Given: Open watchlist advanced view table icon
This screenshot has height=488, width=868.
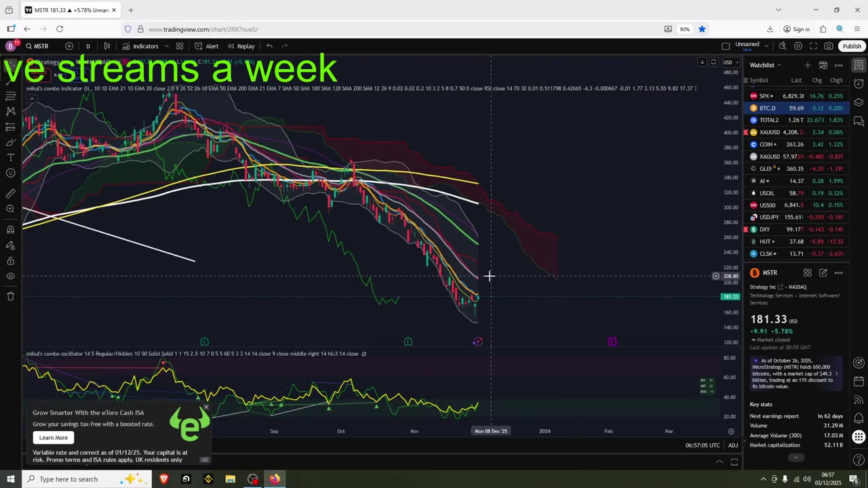Looking at the screenshot, I should [x=823, y=65].
